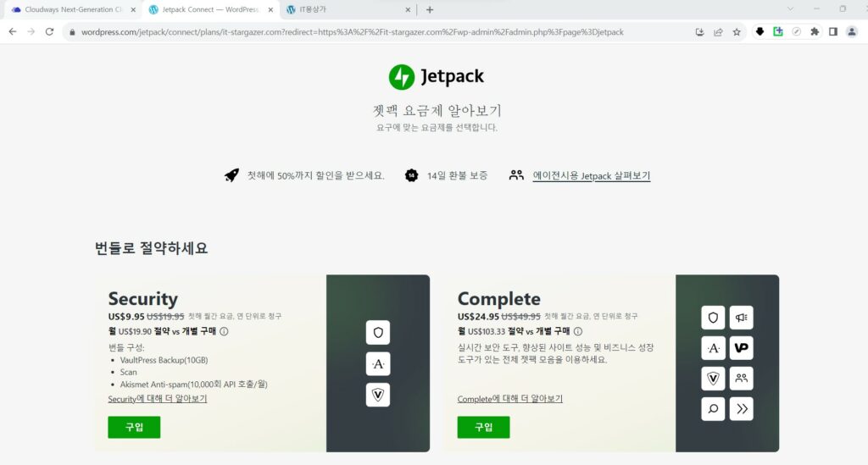Click the Scan 'V' shield icon in Complete card
This screenshot has width=868, height=465.
[x=713, y=379]
